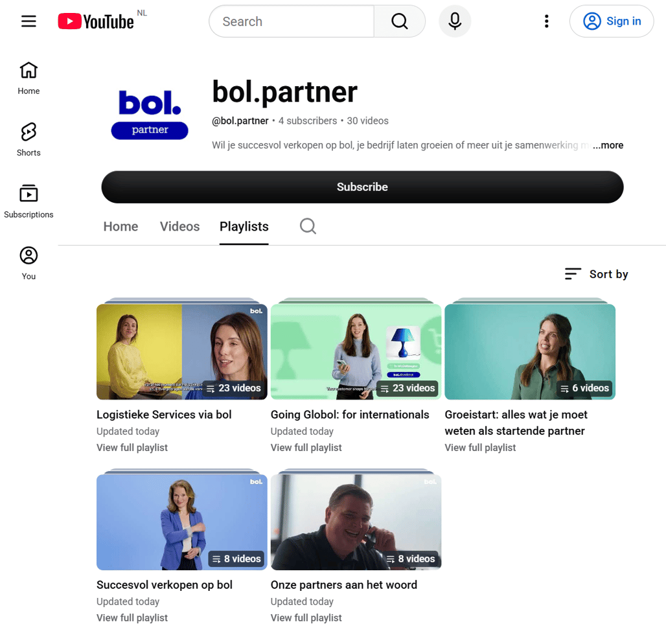Click 8 videos badge on Onze partners

tap(411, 558)
